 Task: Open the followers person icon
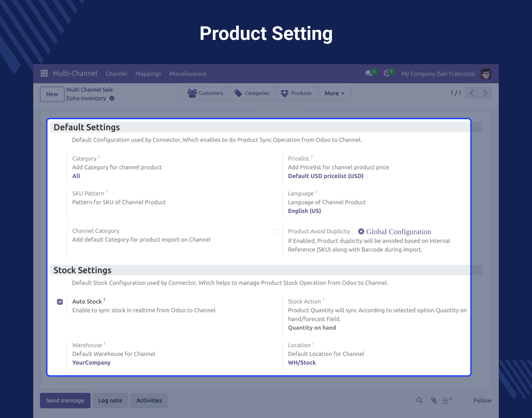point(446,401)
